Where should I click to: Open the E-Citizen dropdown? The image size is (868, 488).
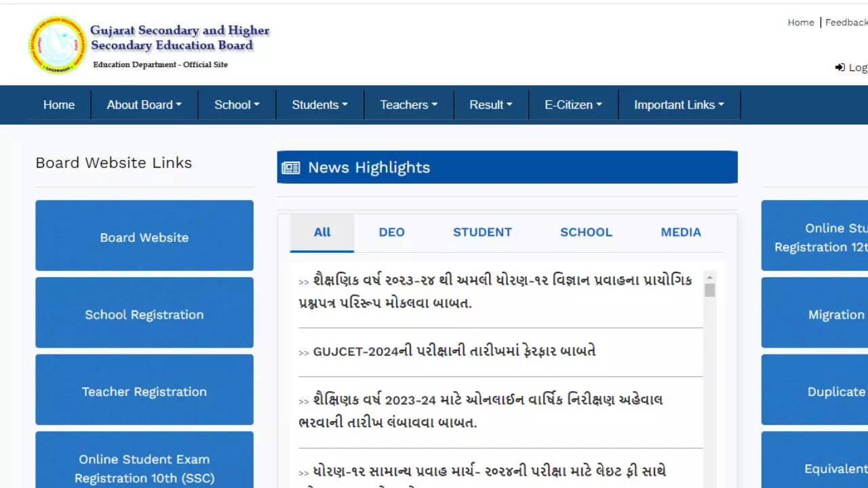coord(573,105)
